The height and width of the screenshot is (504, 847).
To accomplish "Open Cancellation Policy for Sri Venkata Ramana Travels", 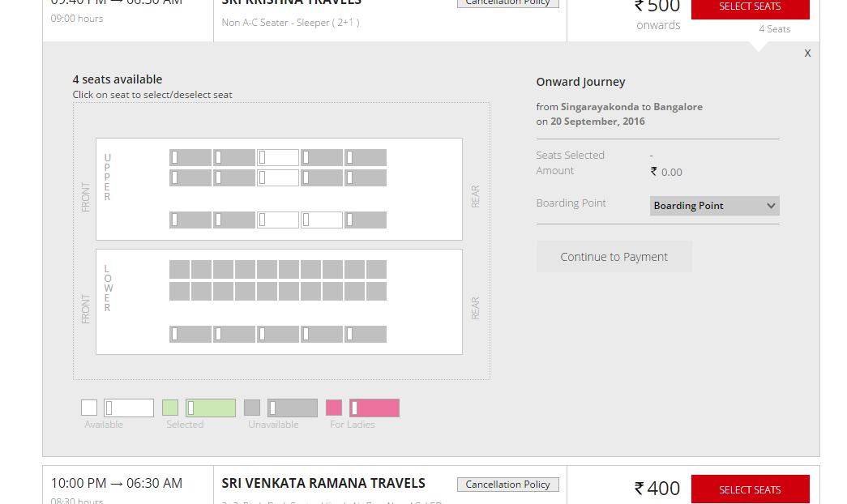I will click(507, 485).
